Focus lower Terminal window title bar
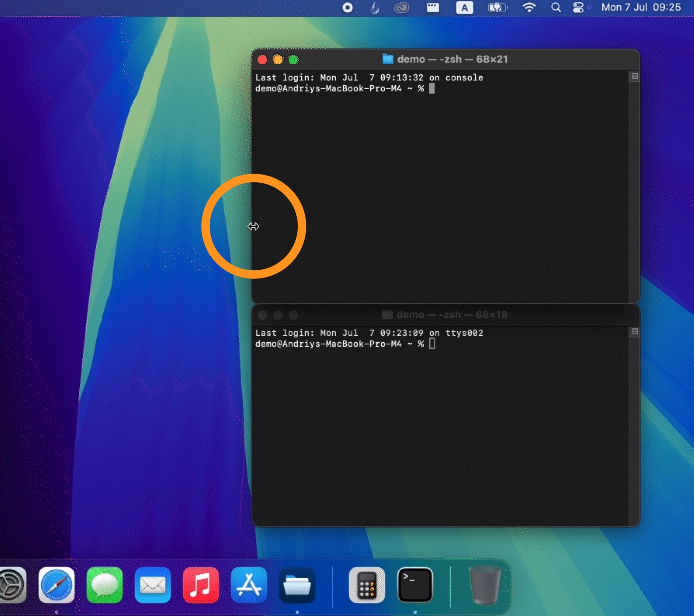This screenshot has height=616, width=694. [x=445, y=315]
